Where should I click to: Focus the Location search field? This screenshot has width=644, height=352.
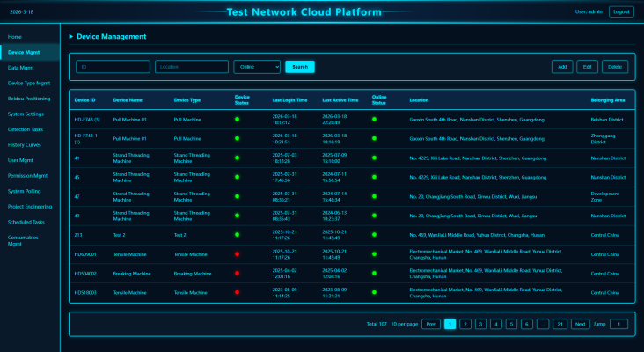[192, 67]
